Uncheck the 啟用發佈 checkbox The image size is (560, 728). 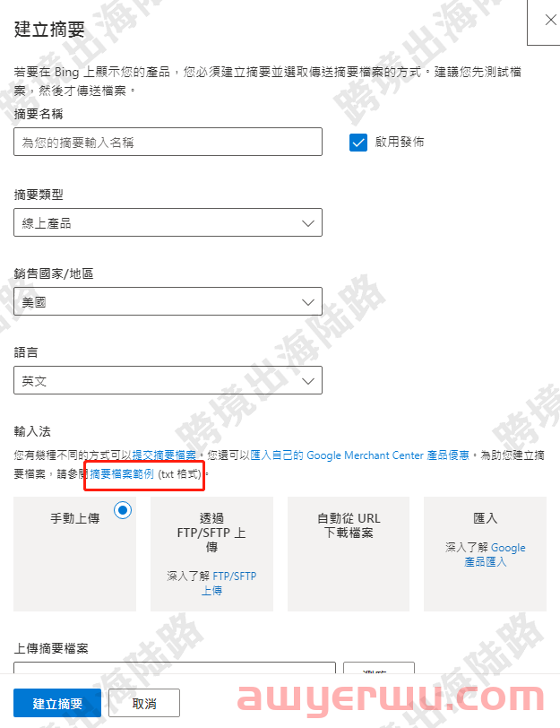click(358, 143)
